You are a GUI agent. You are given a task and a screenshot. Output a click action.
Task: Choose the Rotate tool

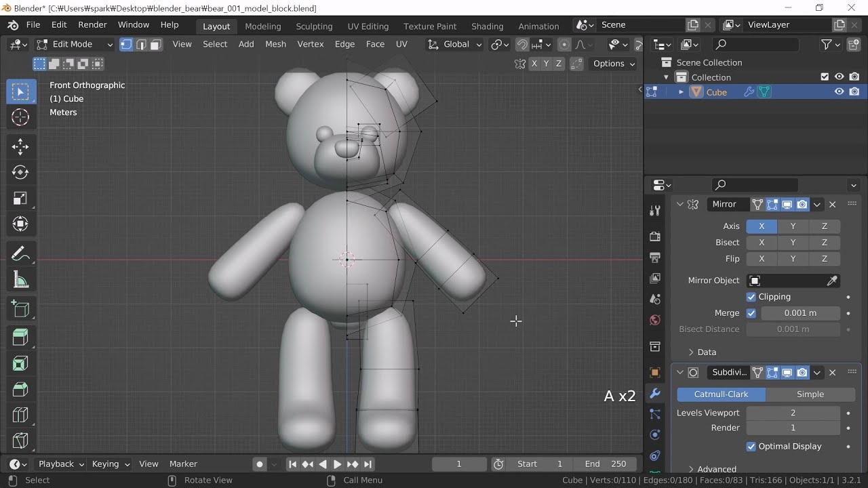(x=20, y=172)
